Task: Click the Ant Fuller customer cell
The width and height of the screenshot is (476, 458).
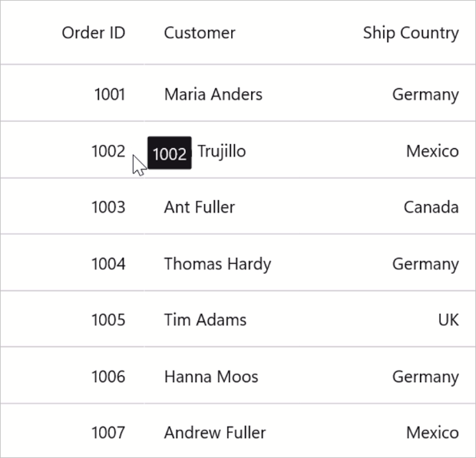Action: point(199,207)
